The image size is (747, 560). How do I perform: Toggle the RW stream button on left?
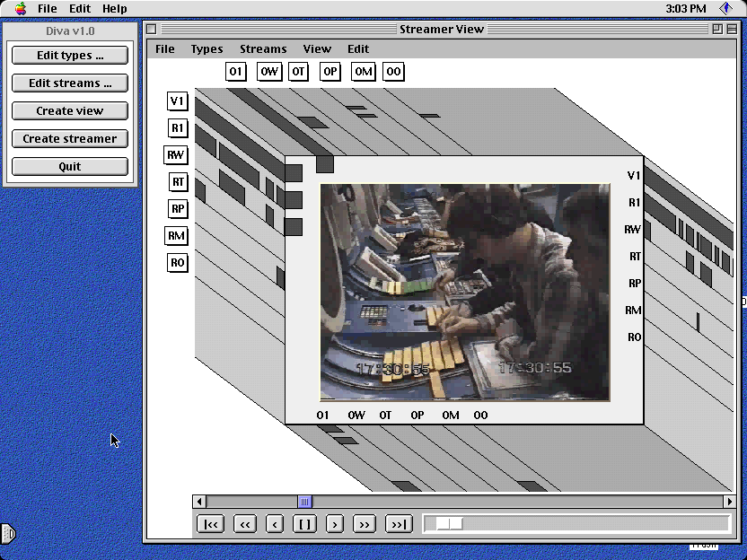coord(175,155)
